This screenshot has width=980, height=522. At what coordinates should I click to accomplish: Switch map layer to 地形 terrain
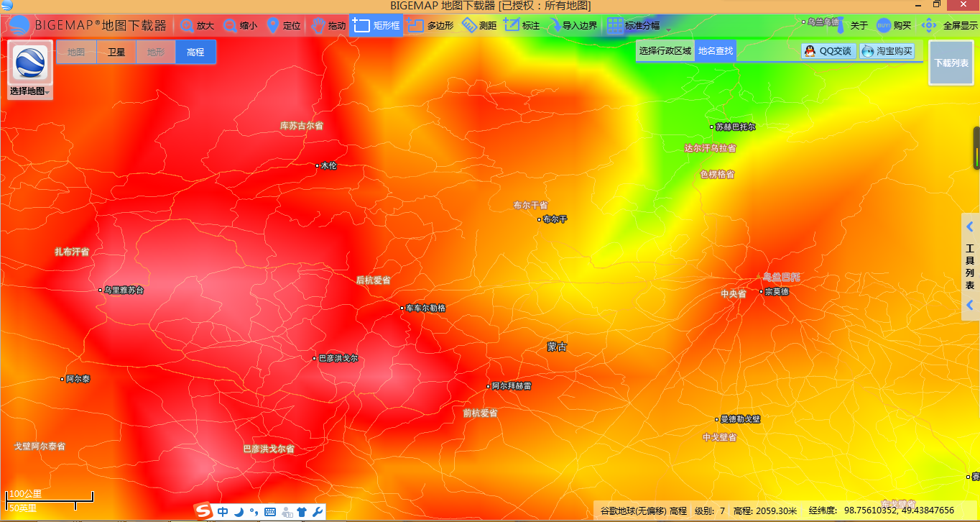tap(156, 52)
